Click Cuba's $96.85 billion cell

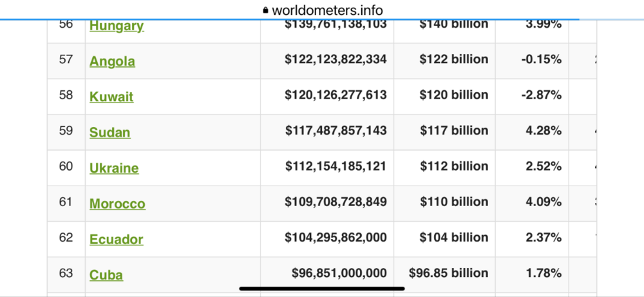[448, 273]
